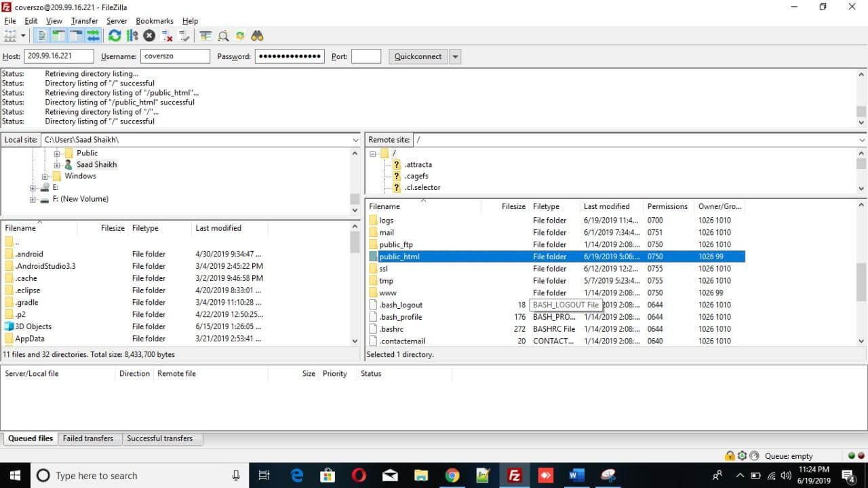
Task: Open the Edit menu
Action: click(31, 21)
